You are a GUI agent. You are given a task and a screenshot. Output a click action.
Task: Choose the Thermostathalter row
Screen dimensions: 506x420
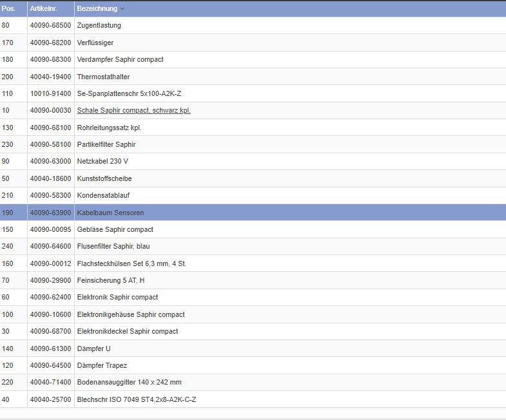pos(103,77)
